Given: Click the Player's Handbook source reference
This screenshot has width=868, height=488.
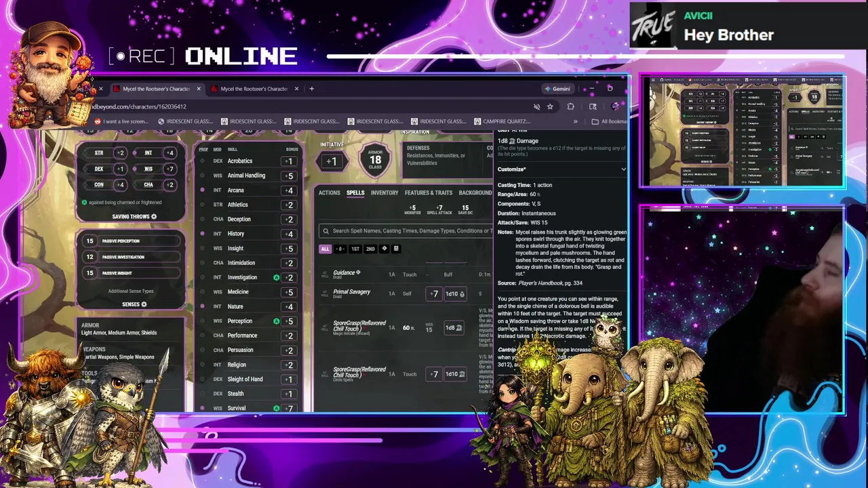Looking at the screenshot, I should [x=539, y=283].
